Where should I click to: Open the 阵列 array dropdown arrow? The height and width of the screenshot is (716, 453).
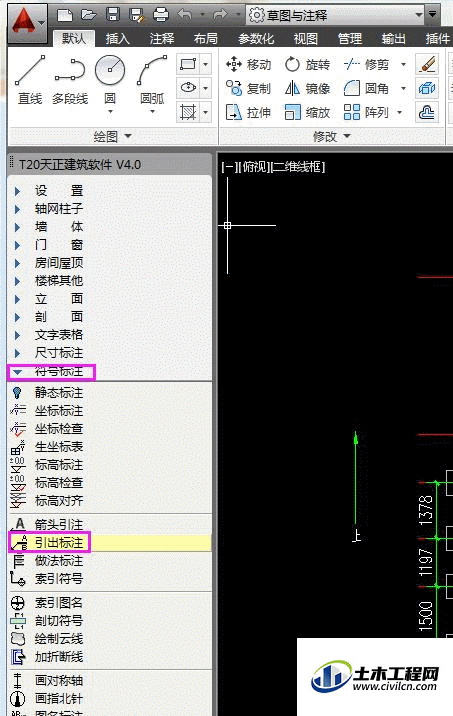click(x=400, y=112)
